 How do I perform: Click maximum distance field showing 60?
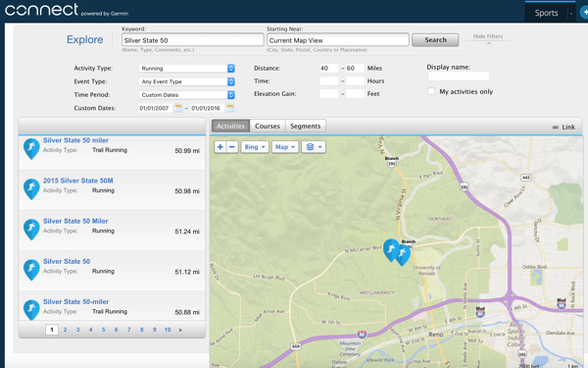coord(355,68)
